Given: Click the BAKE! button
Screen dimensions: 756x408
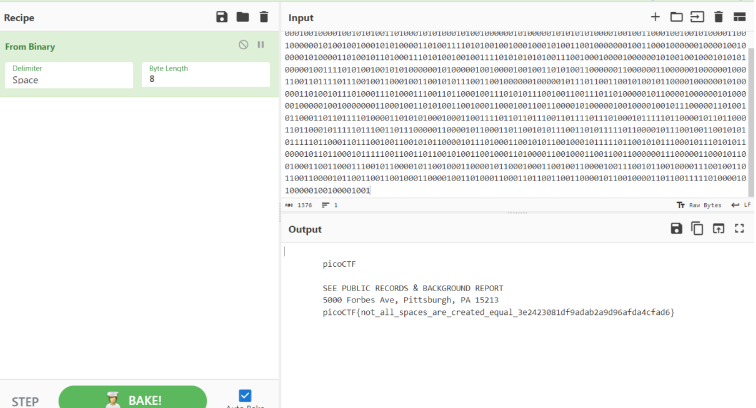Looking at the screenshot, I should point(133,399).
